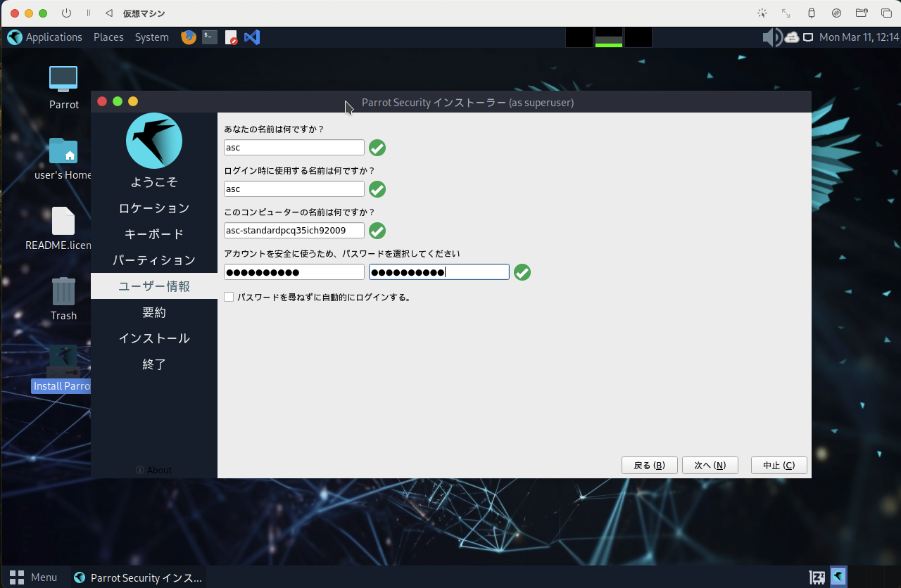Click 次へ (N) next button

tap(710, 466)
